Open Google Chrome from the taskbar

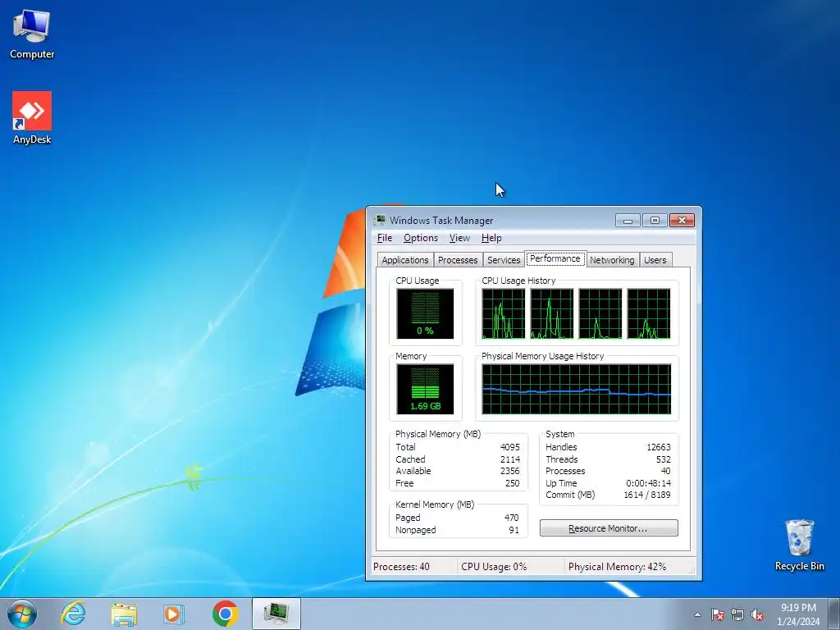coord(225,614)
